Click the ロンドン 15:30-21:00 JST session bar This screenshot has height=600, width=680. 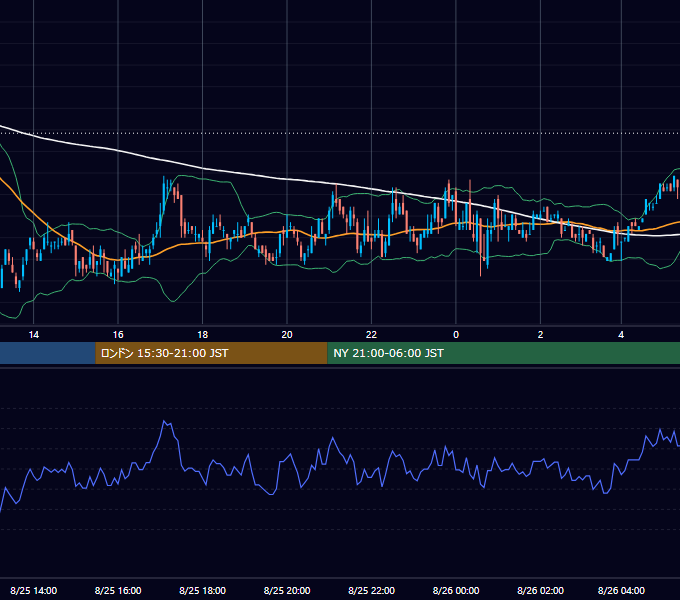(211, 353)
